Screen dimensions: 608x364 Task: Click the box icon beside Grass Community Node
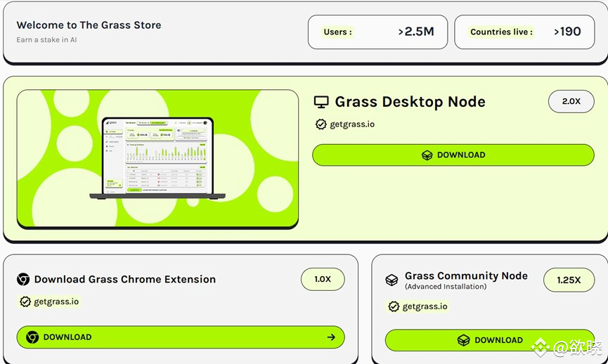(x=392, y=280)
